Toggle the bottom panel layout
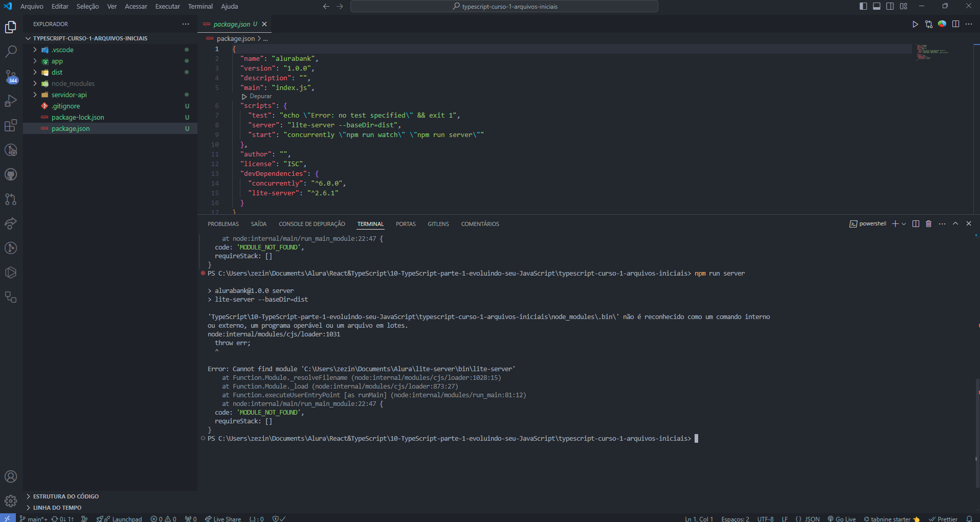980x522 pixels. tap(877, 6)
